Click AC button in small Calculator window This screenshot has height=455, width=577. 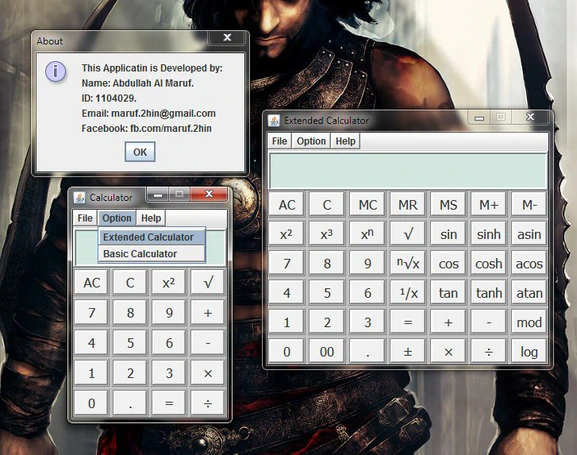(x=91, y=282)
